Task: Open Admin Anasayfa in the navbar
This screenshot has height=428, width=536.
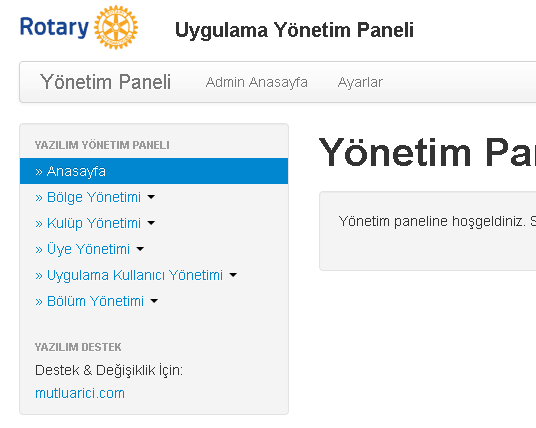Action: tap(257, 82)
